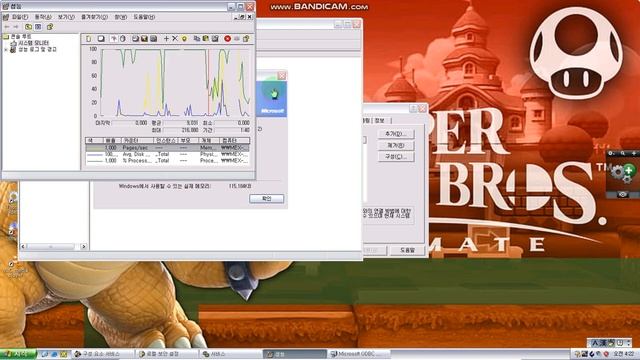Click right scroll arrow in back window
This screenshot has height=360, width=640.
coord(84,247)
